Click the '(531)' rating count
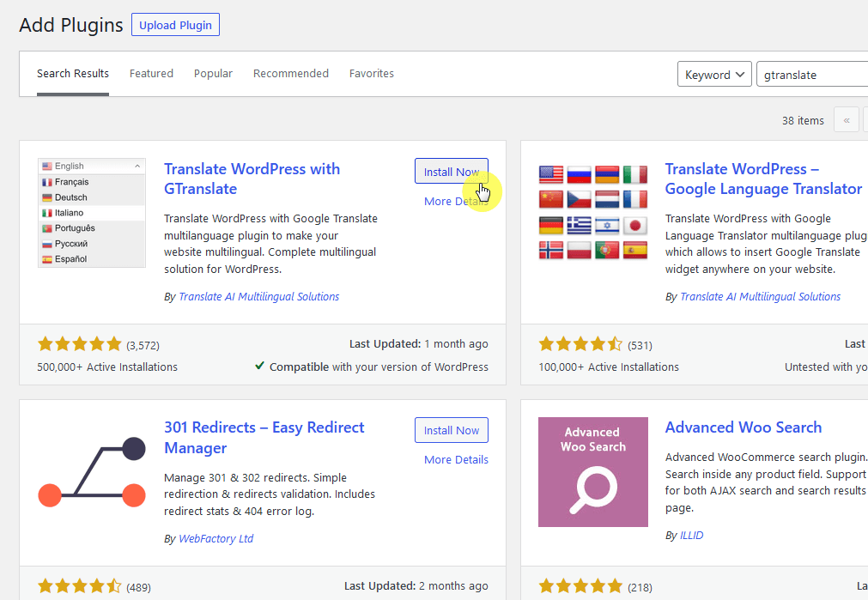This screenshot has width=868, height=600. 640,345
